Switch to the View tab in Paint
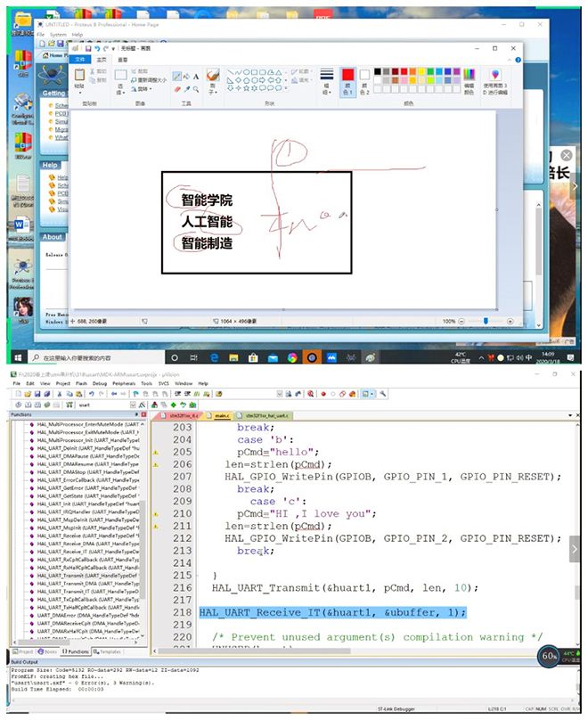This screenshot has width=588, height=720. click(x=123, y=60)
